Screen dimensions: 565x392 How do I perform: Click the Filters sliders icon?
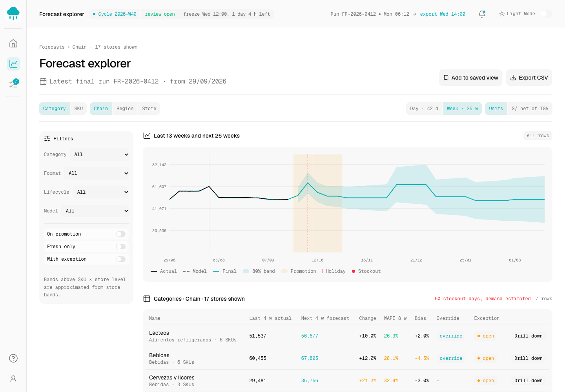pos(47,139)
